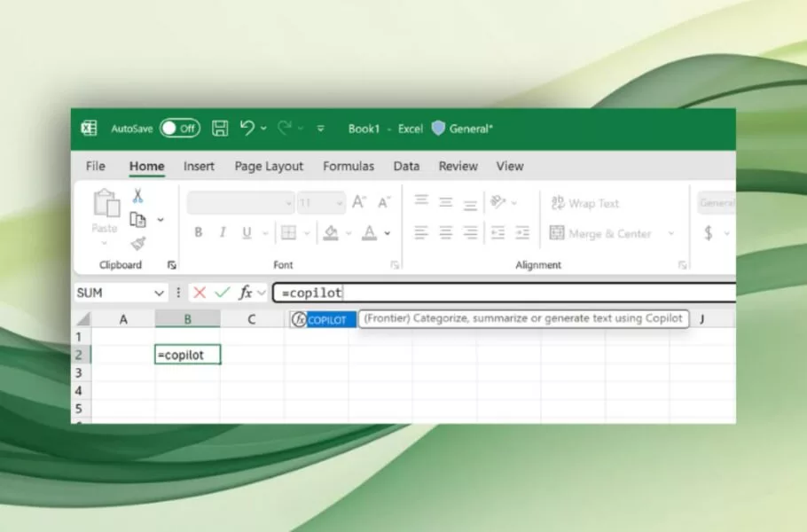Open the Merge & Center dropdown arrow
This screenshot has width=807, height=532.
(x=671, y=233)
